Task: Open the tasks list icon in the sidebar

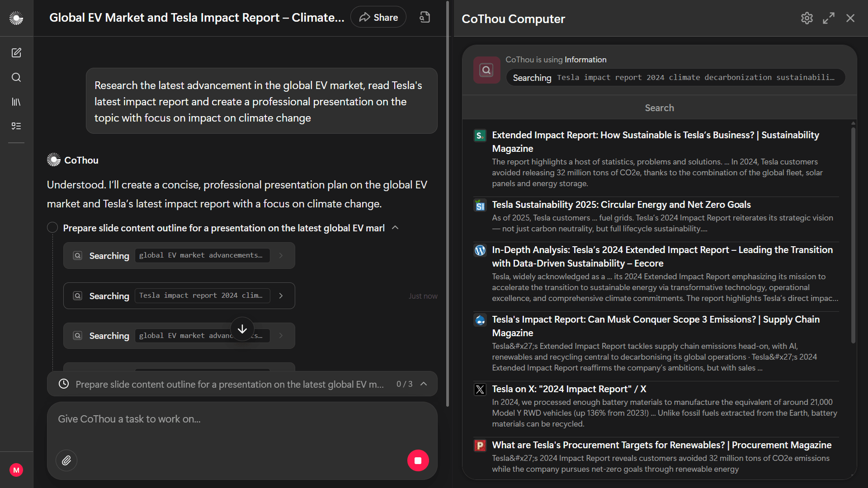Action: point(16,126)
